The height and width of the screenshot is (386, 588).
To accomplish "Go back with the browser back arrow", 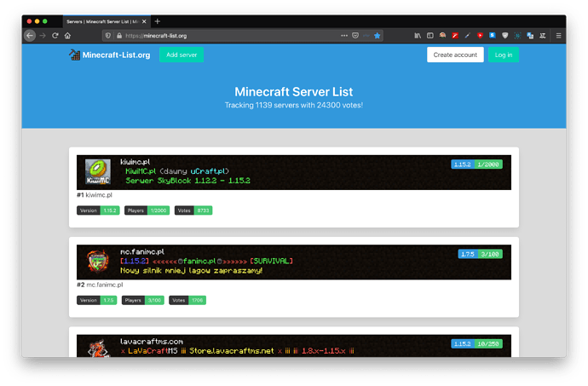I will click(30, 36).
